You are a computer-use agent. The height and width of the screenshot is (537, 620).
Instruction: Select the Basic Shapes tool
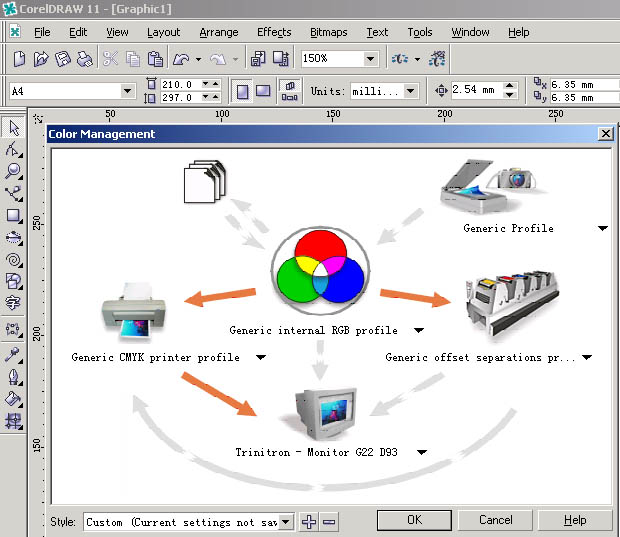[14, 281]
